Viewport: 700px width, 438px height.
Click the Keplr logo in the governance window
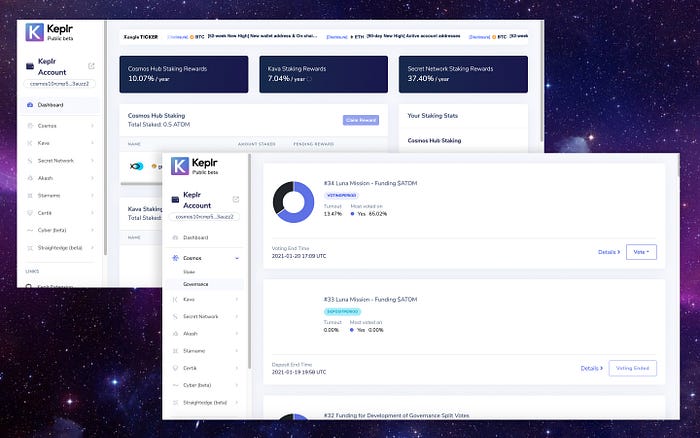click(180, 166)
